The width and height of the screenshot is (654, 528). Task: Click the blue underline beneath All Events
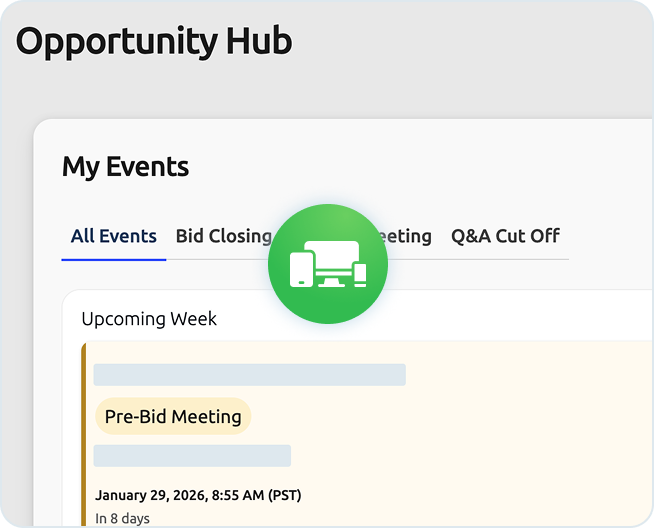click(x=113, y=259)
